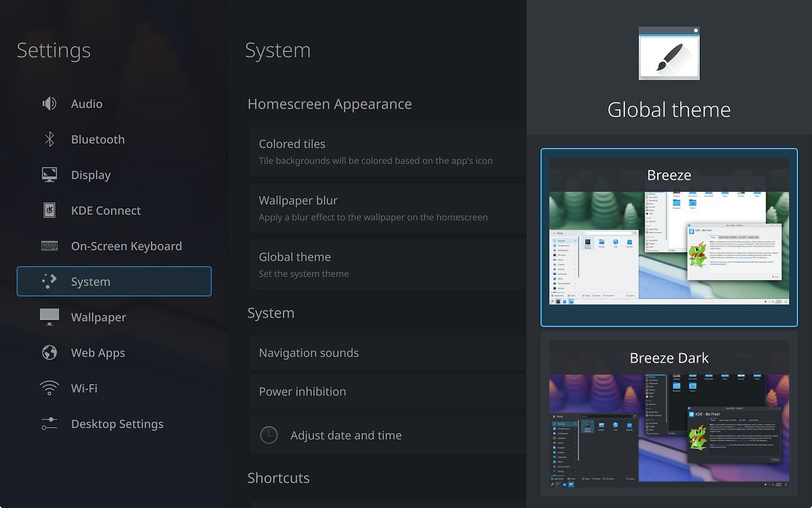Viewport: 812px width, 508px height.
Task: Click the Audio speaker icon
Action: (49, 104)
